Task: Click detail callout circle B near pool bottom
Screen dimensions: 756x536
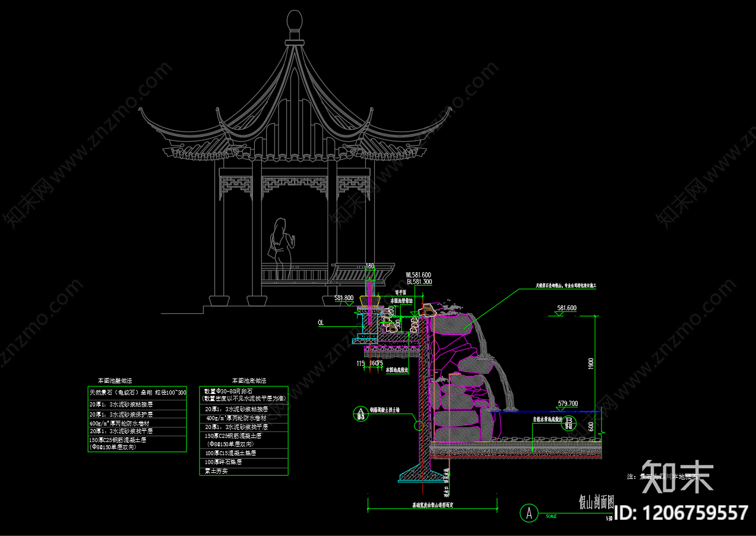Action: coord(568,423)
